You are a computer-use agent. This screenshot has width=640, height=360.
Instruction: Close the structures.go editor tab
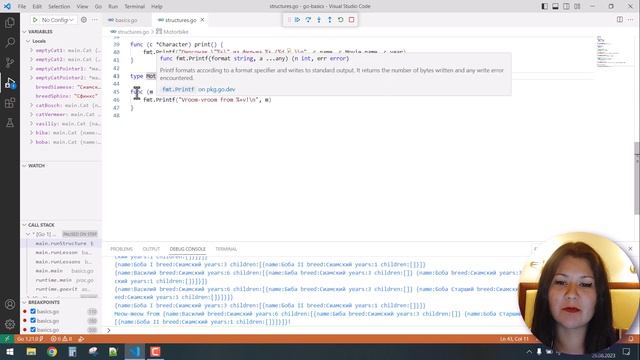[x=202, y=20]
